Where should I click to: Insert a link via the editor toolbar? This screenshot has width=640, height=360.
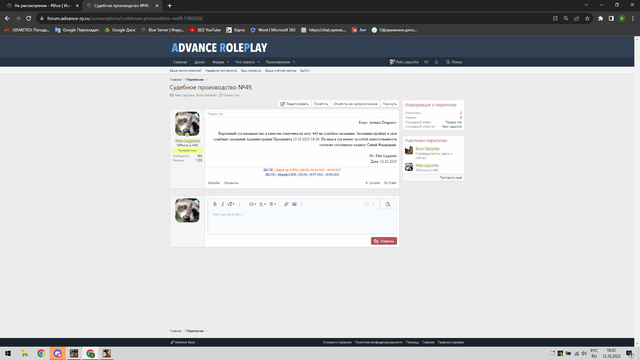pyautogui.click(x=286, y=204)
